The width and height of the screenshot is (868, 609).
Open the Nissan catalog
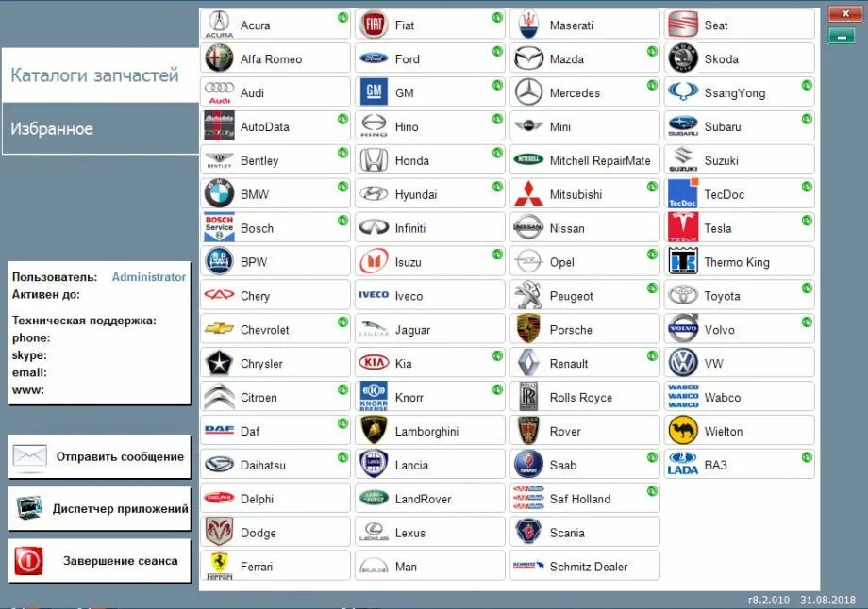[x=585, y=227]
